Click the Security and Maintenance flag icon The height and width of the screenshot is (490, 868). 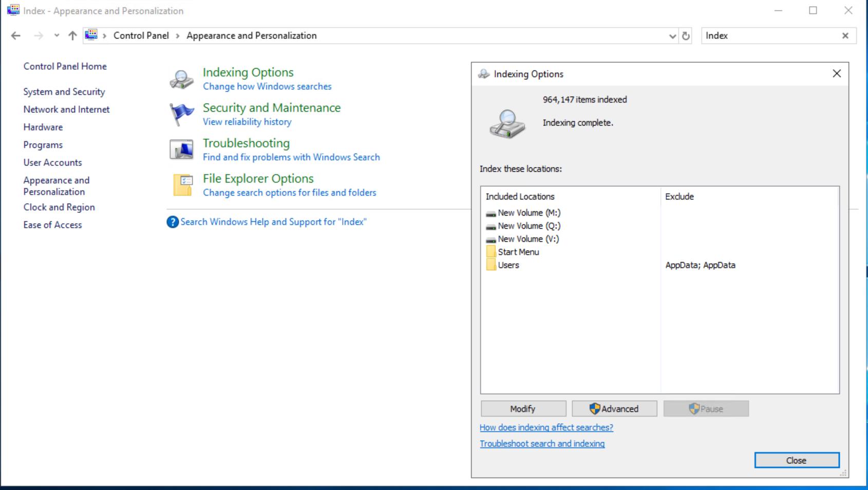coord(181,114)
